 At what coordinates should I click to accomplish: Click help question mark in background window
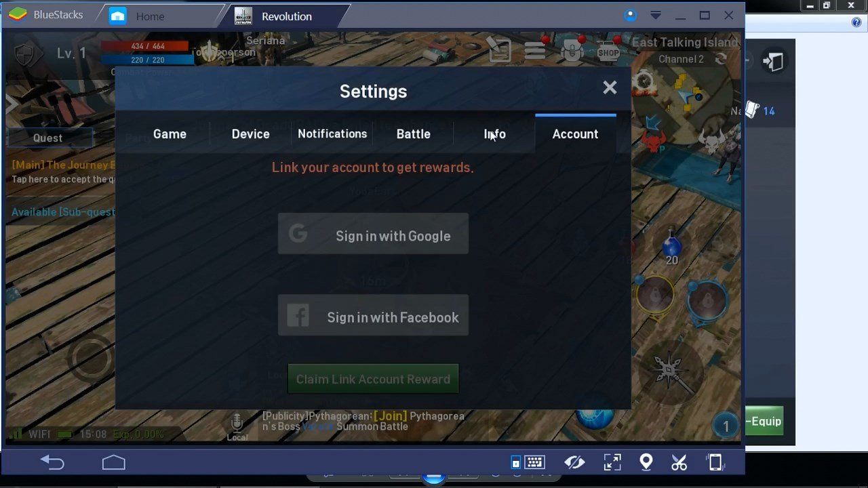coord(856,22)
